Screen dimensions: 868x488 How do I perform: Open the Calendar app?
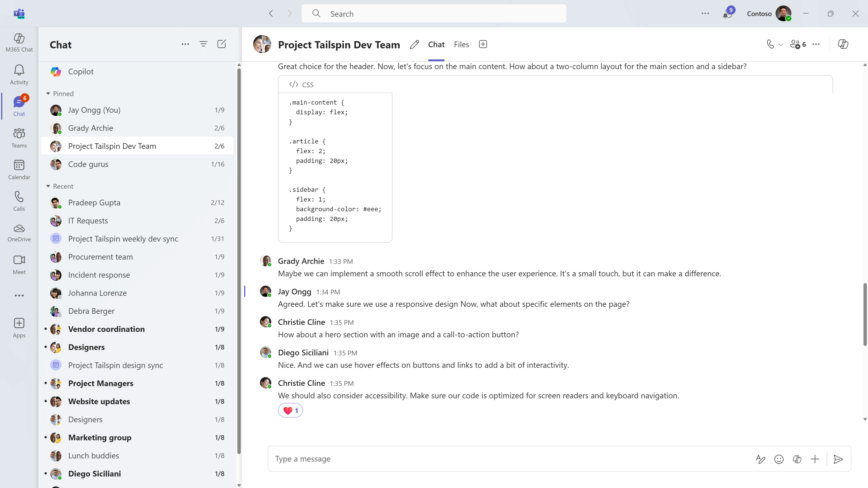[x=19, y=170]
